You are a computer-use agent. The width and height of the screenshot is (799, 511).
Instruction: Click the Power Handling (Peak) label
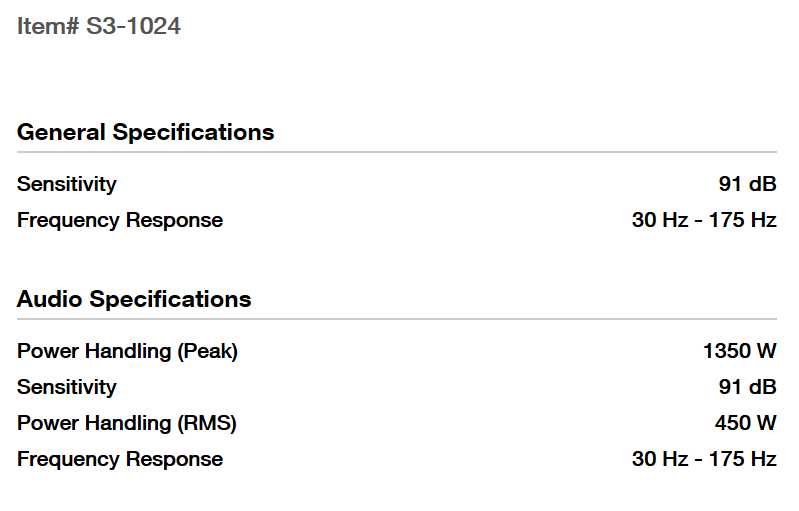pyautogui.click(x=128, y=351)
